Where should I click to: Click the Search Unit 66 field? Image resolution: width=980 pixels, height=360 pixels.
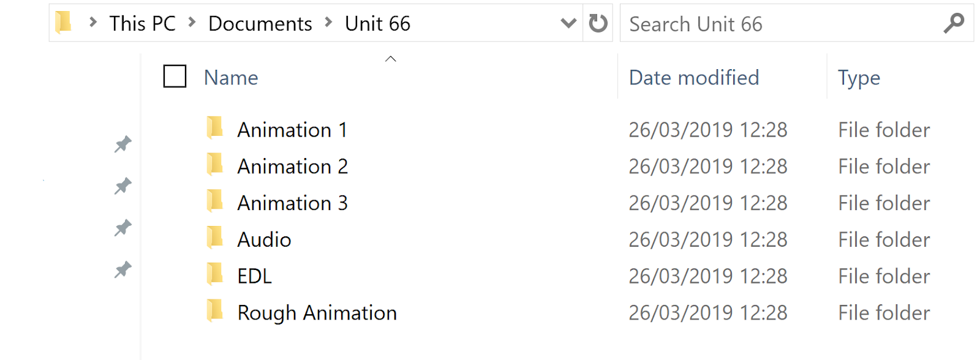tap(784, 24)
